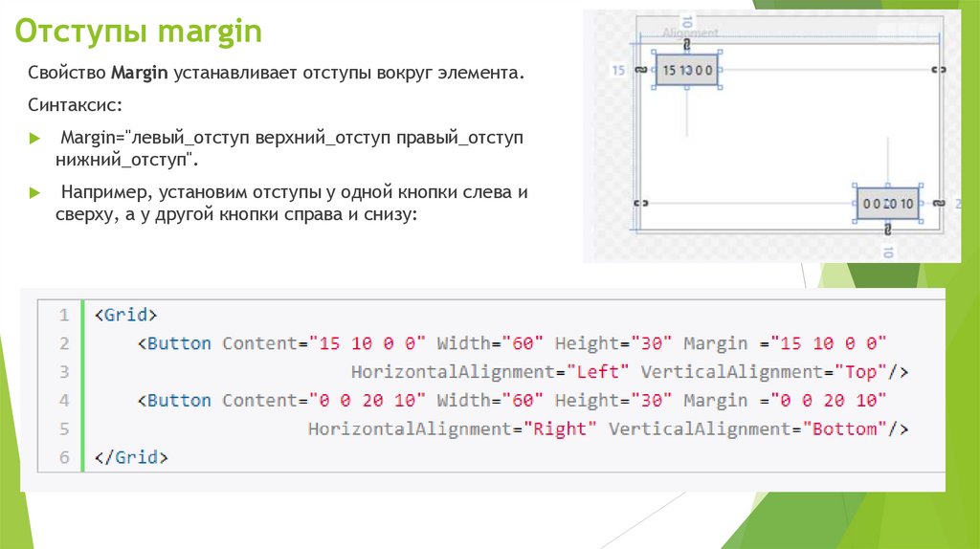Click VerticalAlignment value "Top" in the code
Viewport: 980px width, 549px height.
coord(860,372)
